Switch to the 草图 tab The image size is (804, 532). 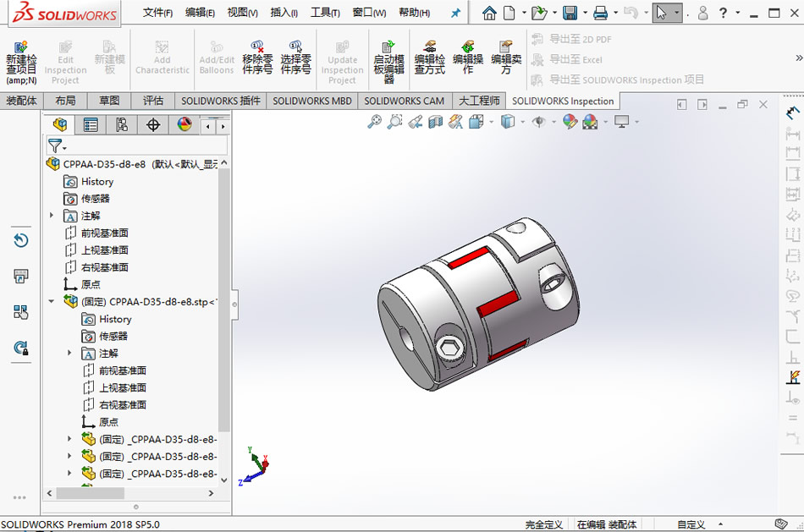pyautogui.click(x=109, y=101)
